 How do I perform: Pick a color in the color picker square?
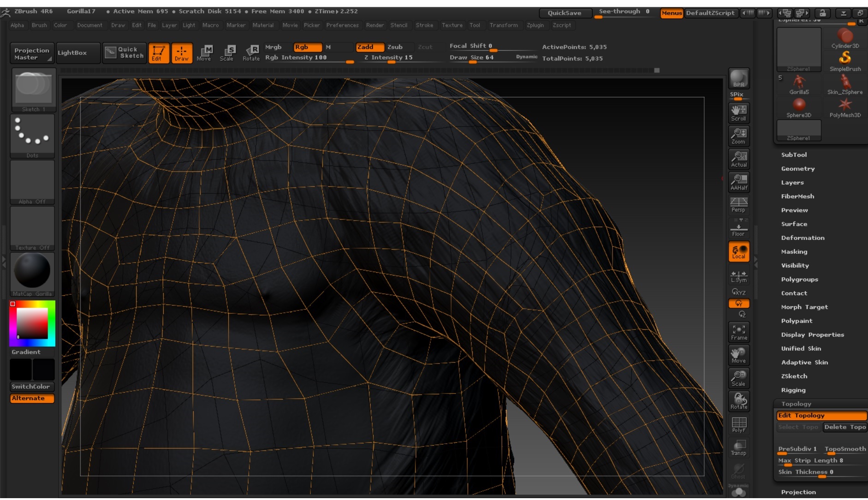click(x=32, y=323)
